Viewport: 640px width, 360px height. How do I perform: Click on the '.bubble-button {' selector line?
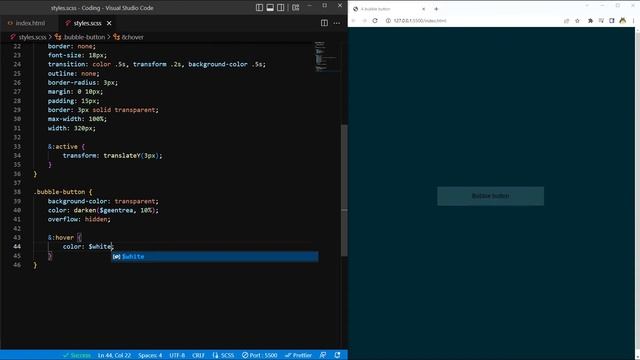(63, 192)
